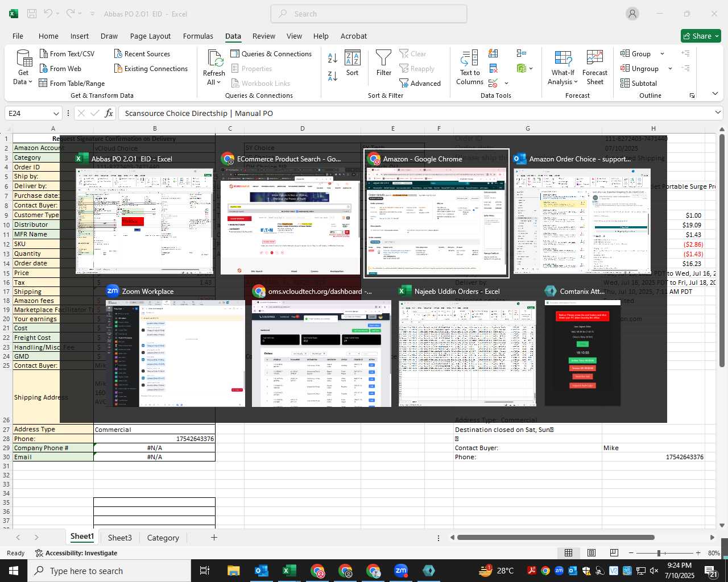728x582 pixels.
Task: Switch to Page Layout view
Action: pos(591,553)
